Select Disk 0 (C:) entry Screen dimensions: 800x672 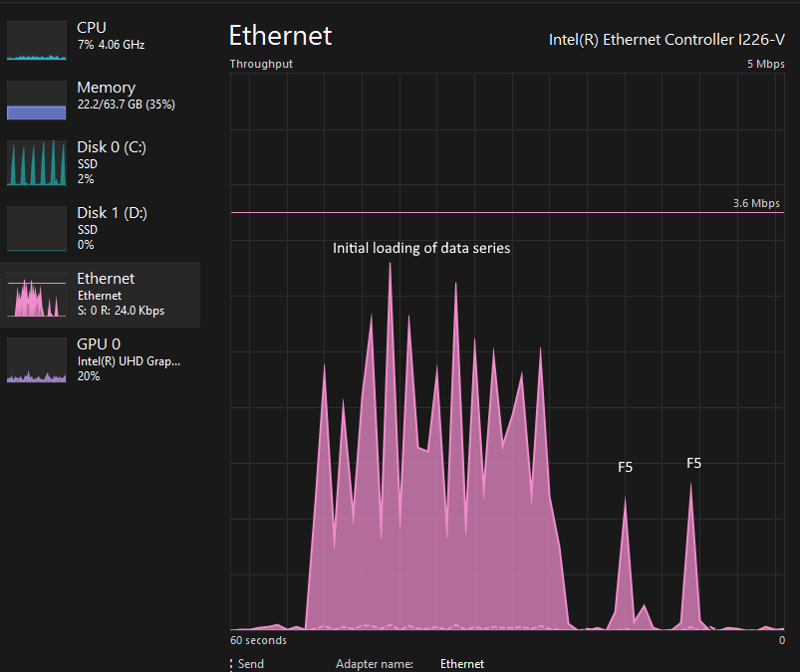(100, 162)
